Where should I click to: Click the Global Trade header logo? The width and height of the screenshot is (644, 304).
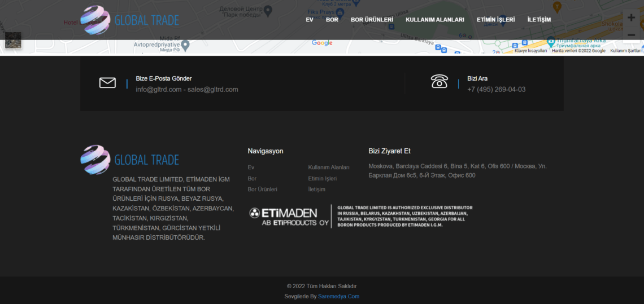[x=129, y=20]
